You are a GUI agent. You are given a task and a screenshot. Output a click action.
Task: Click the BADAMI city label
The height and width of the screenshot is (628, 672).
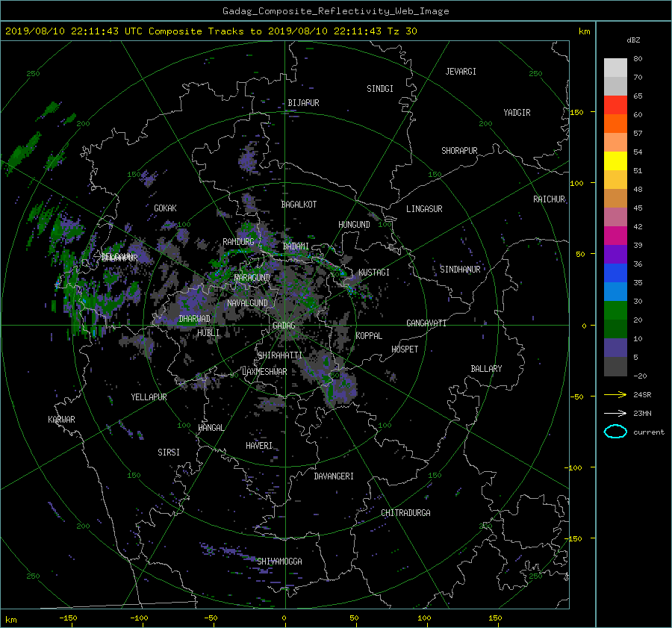[x=296, y=246]
